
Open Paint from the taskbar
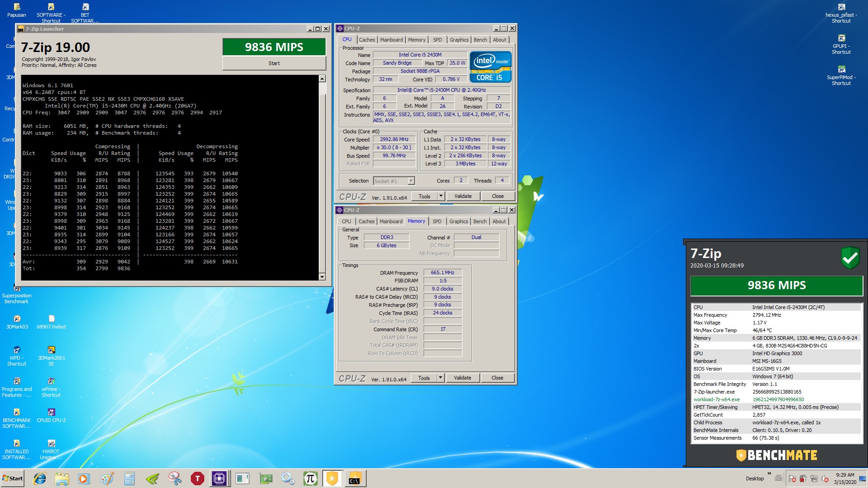107,479
